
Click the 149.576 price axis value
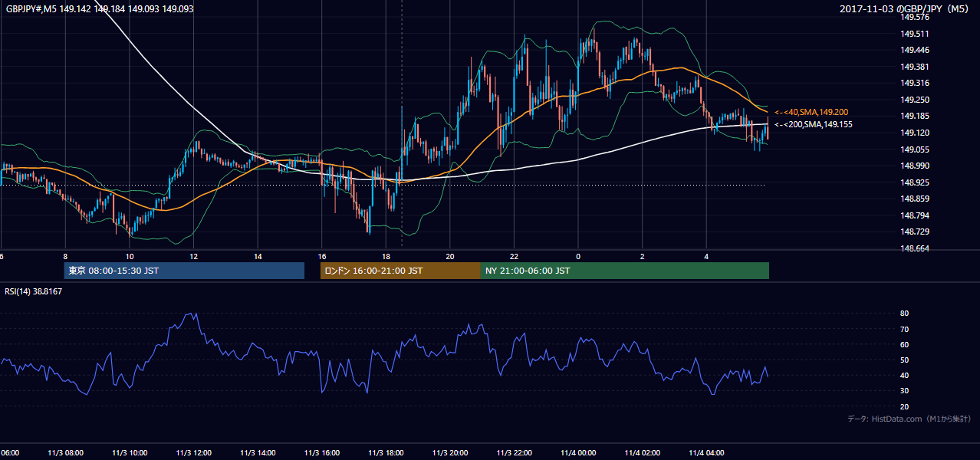pos(916,17)
